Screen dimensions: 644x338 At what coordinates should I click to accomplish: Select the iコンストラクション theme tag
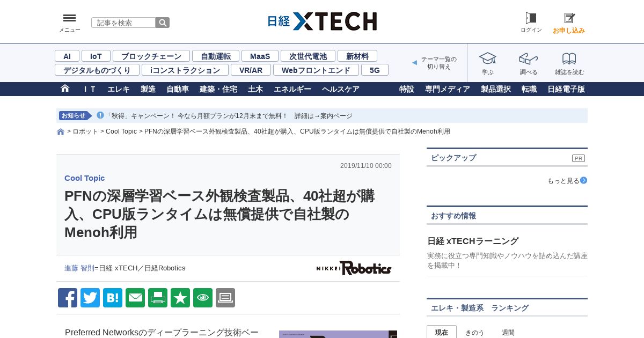(x=185, y=70)
